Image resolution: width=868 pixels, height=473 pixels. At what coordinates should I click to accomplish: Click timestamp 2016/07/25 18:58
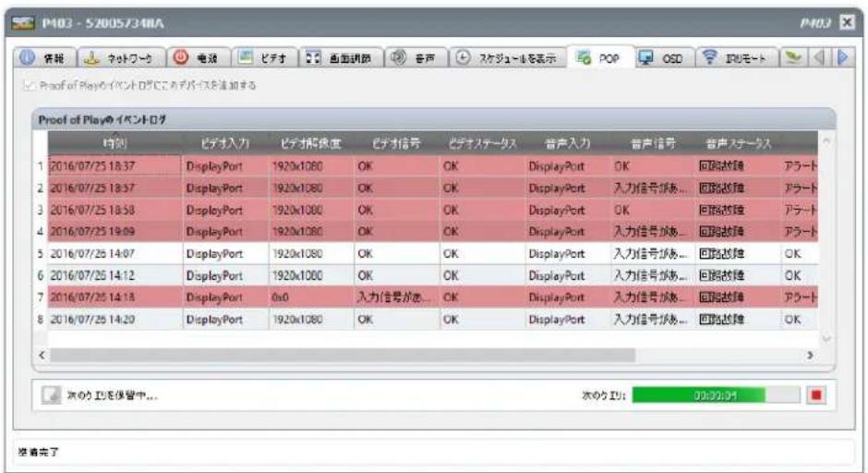pyautogui.click(x=92, y=210)
